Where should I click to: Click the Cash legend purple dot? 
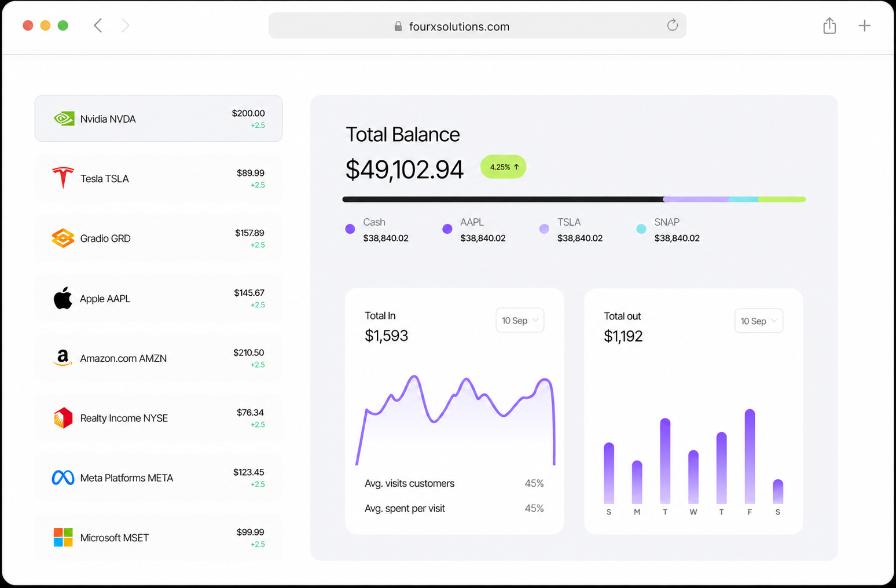[350, 229]
